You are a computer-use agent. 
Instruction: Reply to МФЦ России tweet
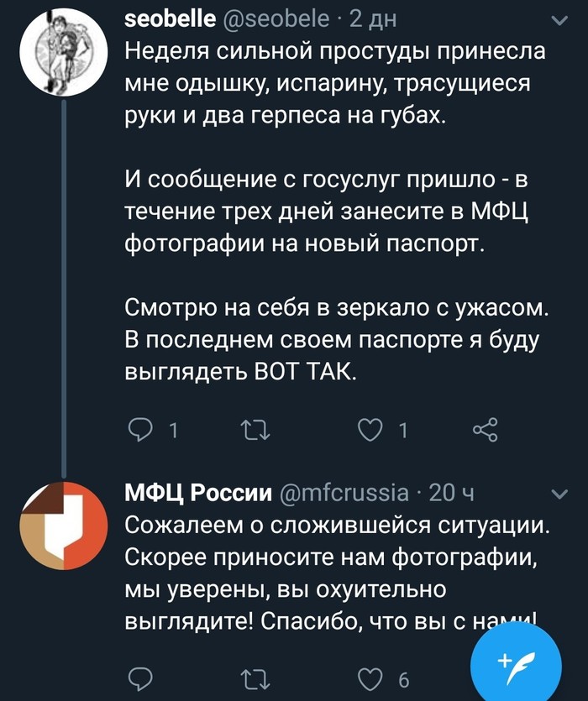(x=141, y=677)
